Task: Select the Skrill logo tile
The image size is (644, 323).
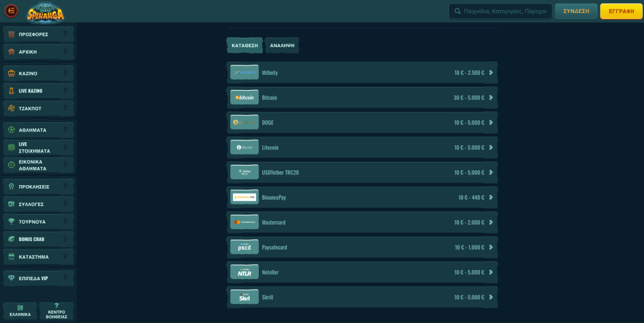Action: click(244, 297)
